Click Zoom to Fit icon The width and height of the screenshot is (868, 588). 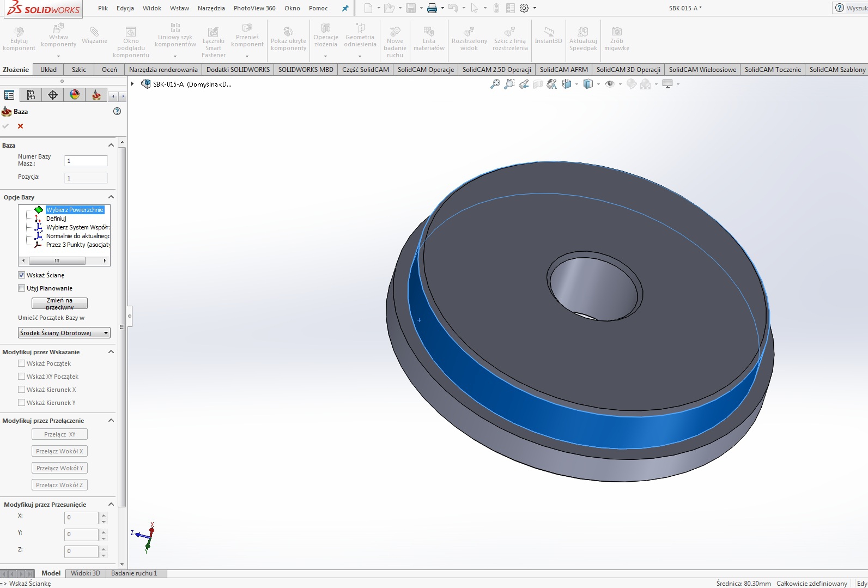coord(495,84)
